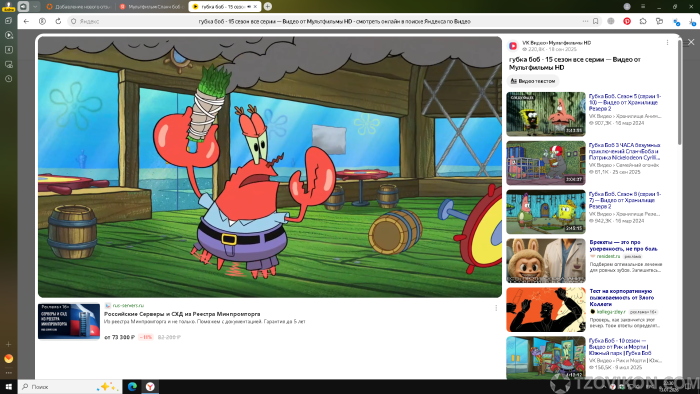700x394 pixels.
Task: Open the sidebar history clock icon
Action: tap(8, 79)
